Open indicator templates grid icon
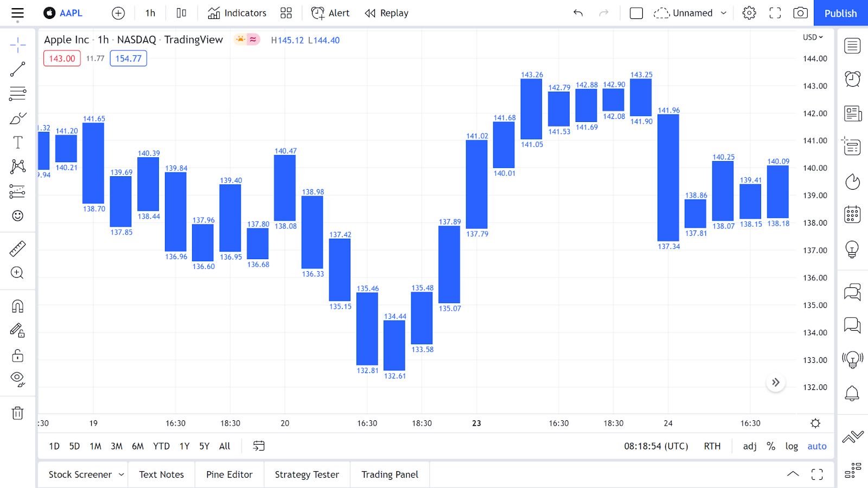This screenshot has width=868, height=488. click(286, 13)
